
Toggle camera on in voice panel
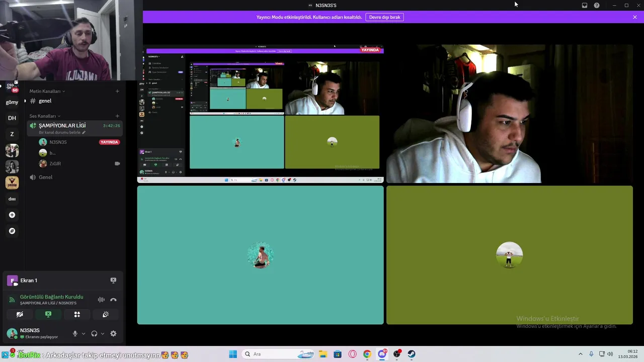coord(20,314)
